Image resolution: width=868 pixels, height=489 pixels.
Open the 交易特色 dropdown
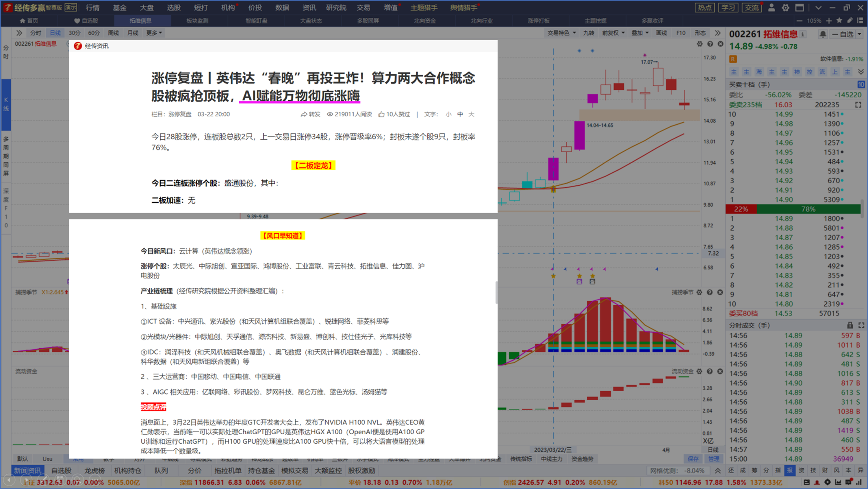tap(561, 33)
